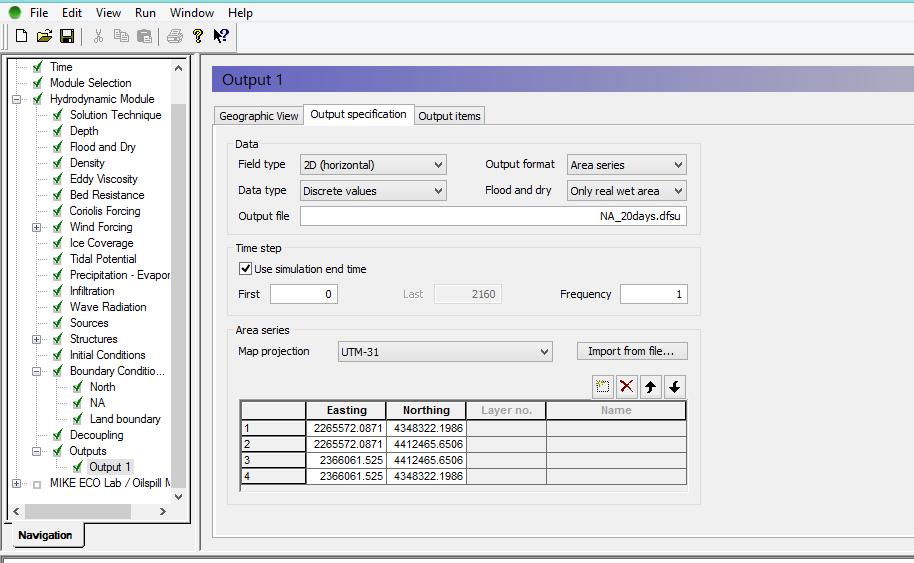Open the File menu
Viewport: 914px width, 563px height.
click(39, 13)
